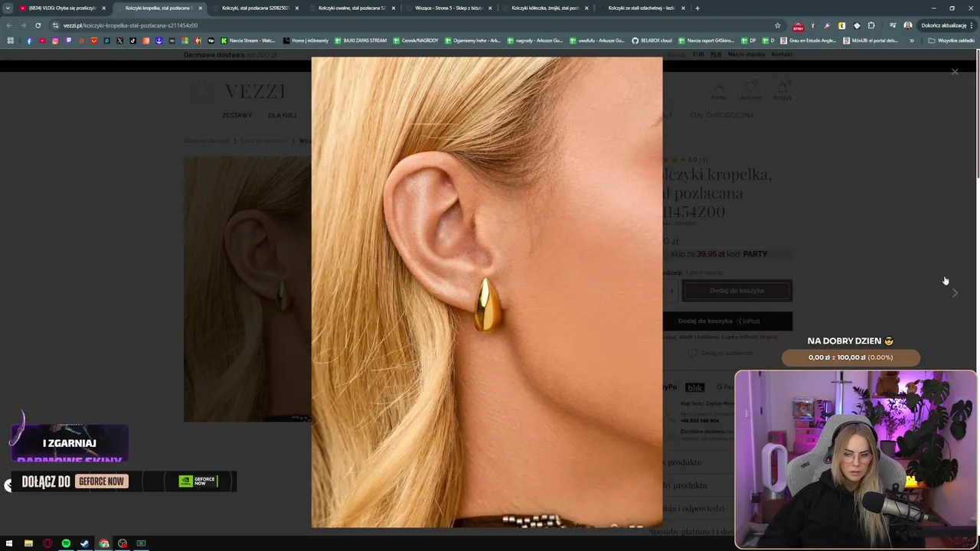This screenshot has height=551, width=980.
Task: Open the Windows Start menu
Action: [x=9, y=543]
